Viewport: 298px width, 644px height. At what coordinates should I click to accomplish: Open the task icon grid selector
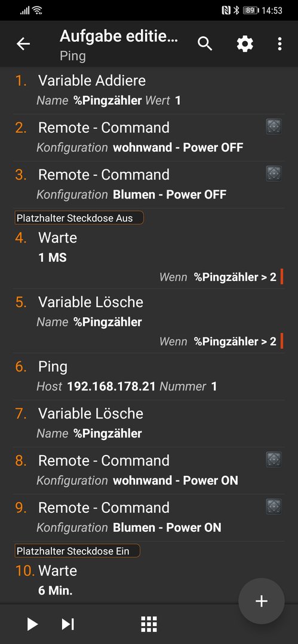[x=149, y=624]
